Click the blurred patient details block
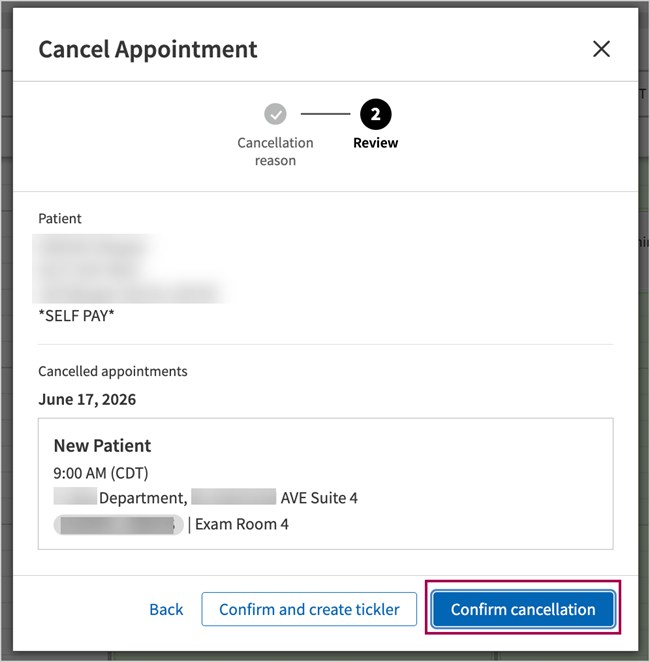Image resolution: width=650 pixels, height=662 pixels. pyautogui.click(x=131, y=269)
